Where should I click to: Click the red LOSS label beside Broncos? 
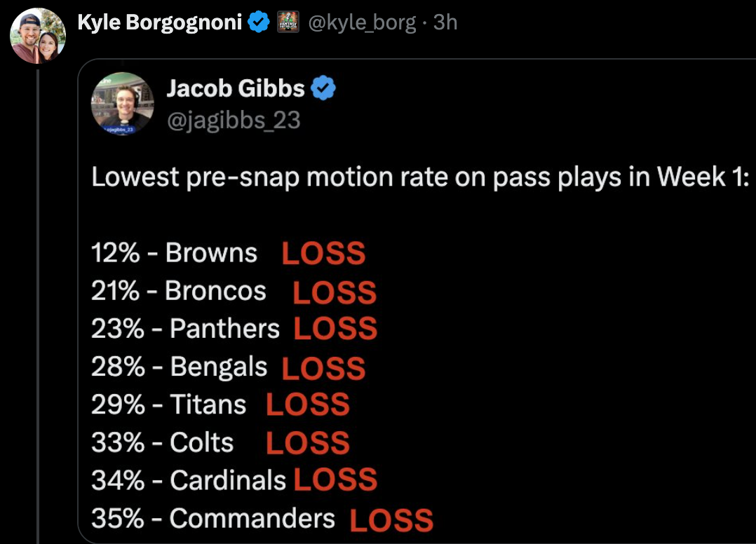(335, 292)
